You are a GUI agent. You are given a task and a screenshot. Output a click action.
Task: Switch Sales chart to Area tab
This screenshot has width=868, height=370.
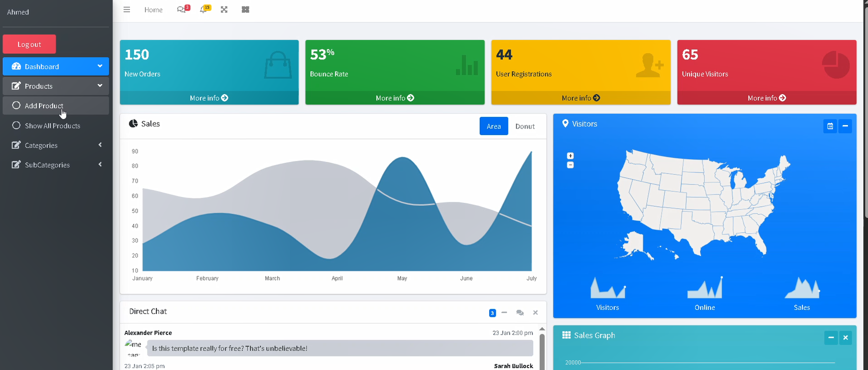point(494,126)
